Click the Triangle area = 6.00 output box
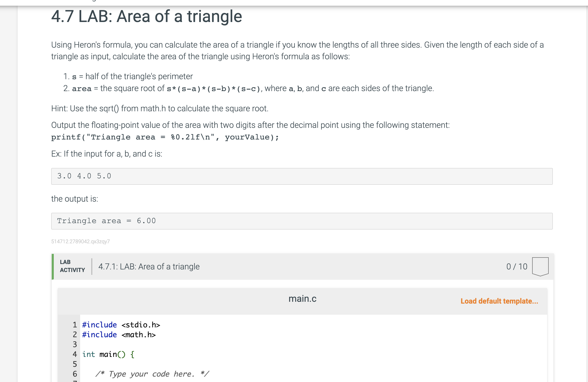 coord(302,221)
